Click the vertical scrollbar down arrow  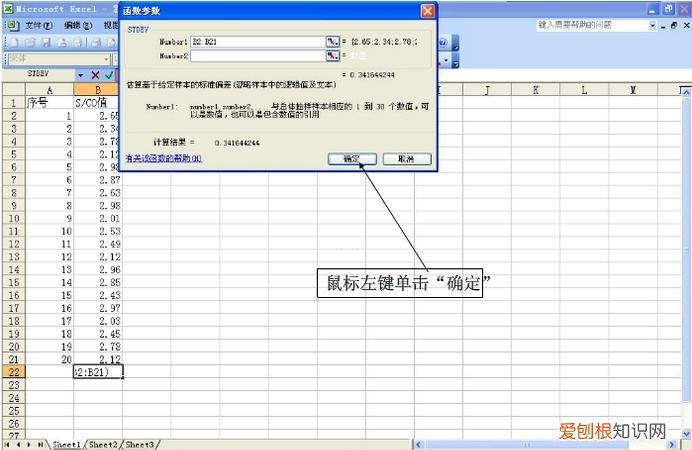[686, 434]
